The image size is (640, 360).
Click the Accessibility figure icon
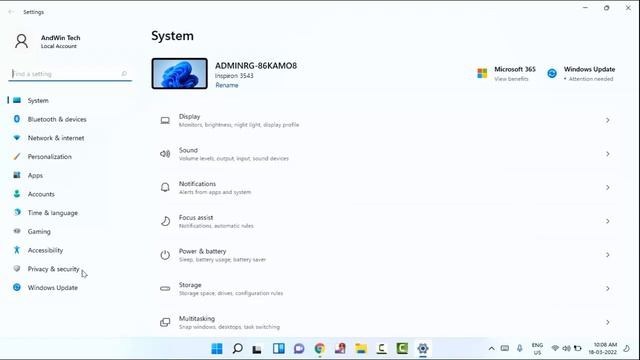[17, 250]
